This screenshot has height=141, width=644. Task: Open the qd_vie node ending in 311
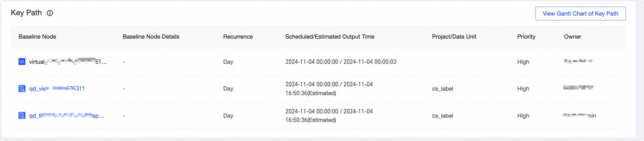[57, 88]
